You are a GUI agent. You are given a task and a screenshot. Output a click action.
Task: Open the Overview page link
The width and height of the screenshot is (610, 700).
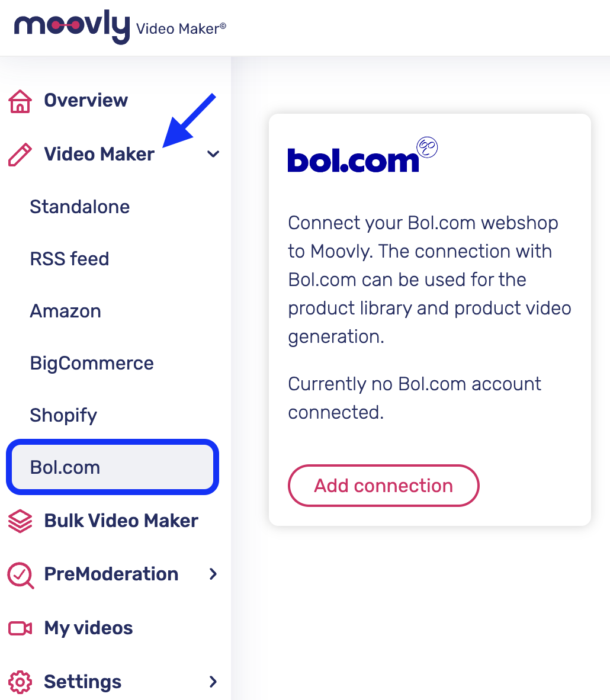pyautogui.click(x=86, y=101)
